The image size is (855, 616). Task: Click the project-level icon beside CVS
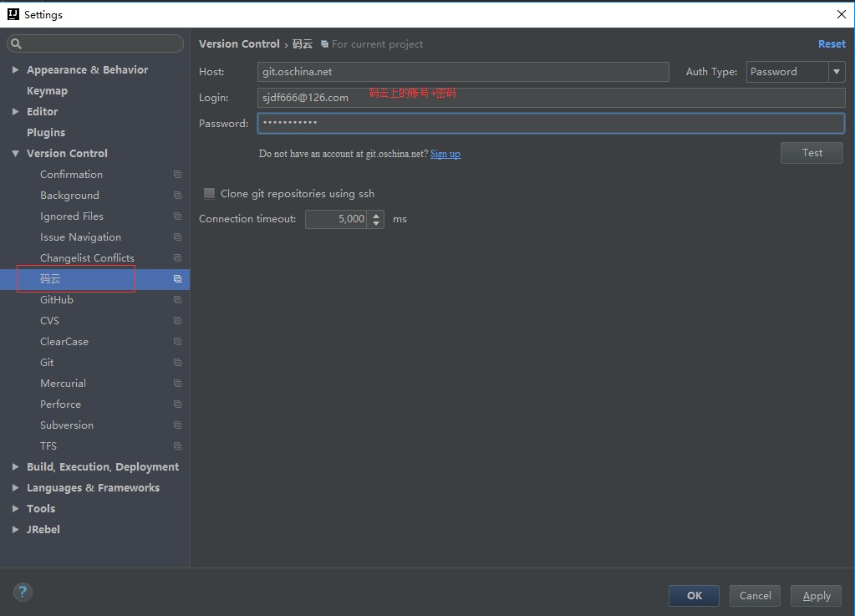177,321
